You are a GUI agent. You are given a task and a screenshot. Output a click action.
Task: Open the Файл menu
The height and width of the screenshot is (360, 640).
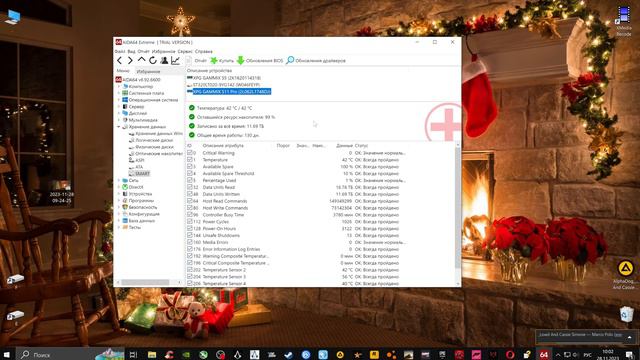(x=120, y=51)
